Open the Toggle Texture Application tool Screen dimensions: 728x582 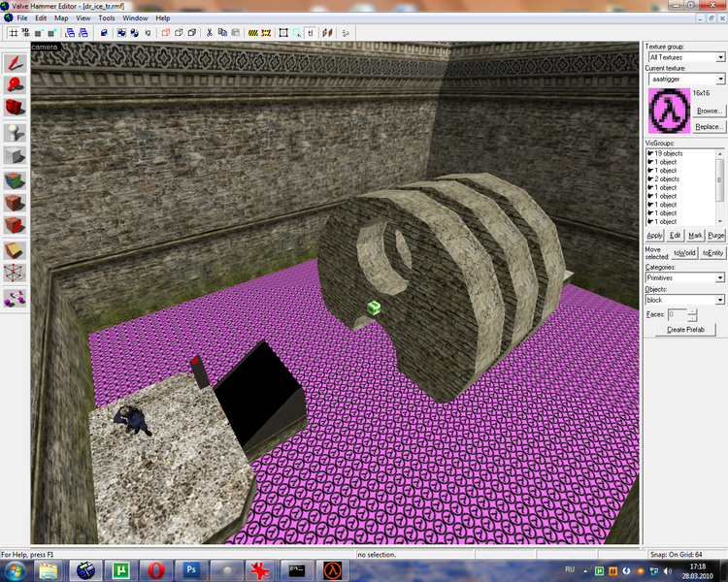(x=15, y=180)
